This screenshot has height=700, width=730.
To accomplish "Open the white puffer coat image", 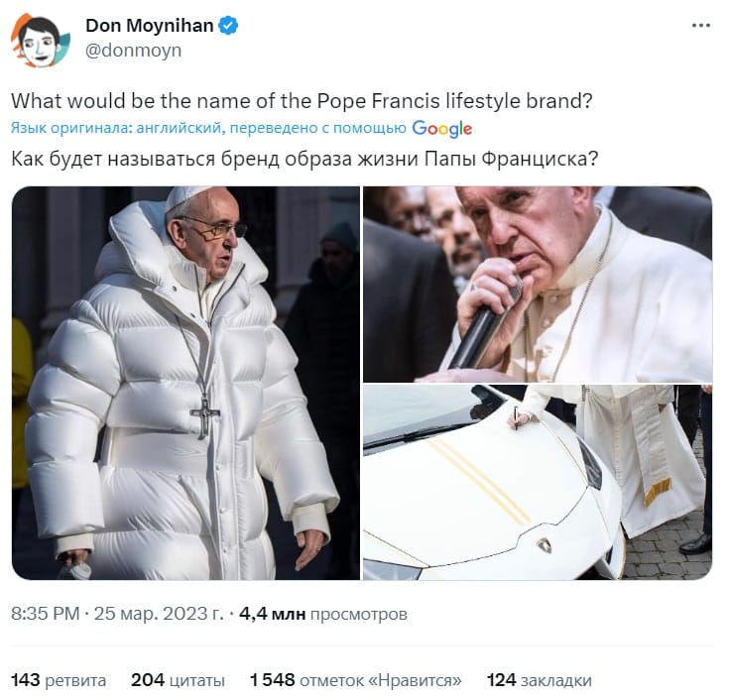I will point(185,383).
